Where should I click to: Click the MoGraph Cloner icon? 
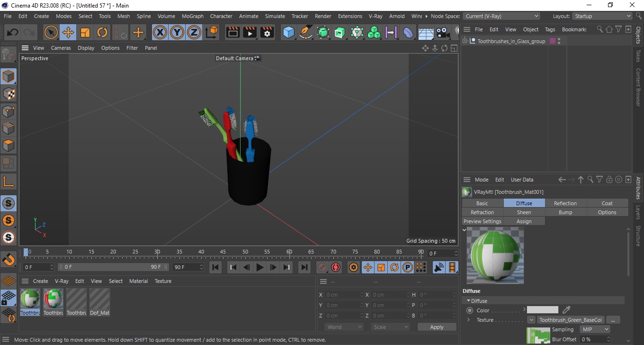coord(374,33)
